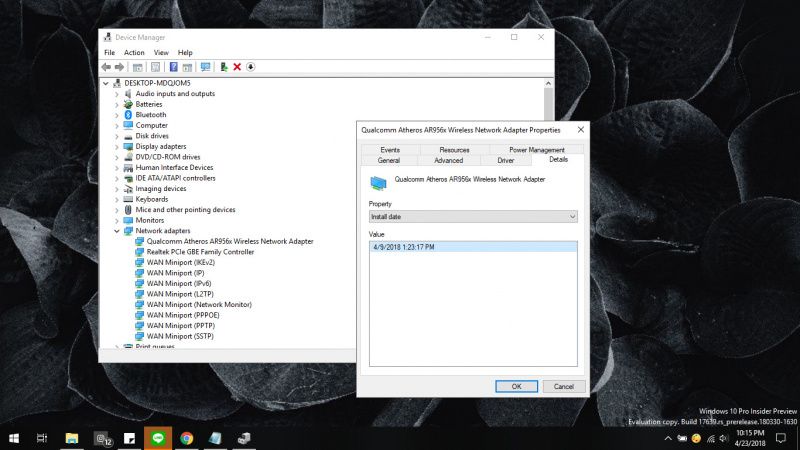Select the 4/9/2018 1:23:17 PM value
800x450 pixels.
pyautogui.click(x=473, y=247)
